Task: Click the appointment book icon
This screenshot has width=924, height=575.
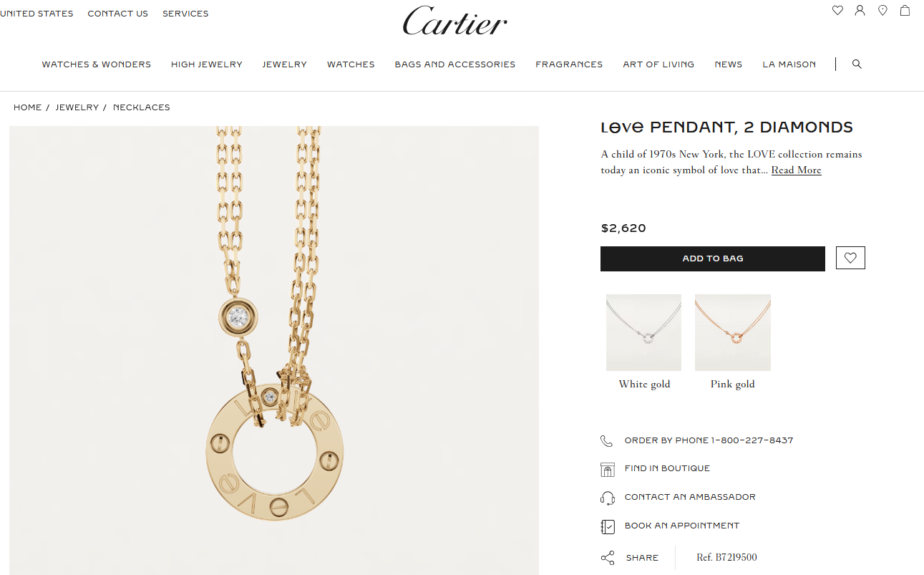Action: (608, 526)
